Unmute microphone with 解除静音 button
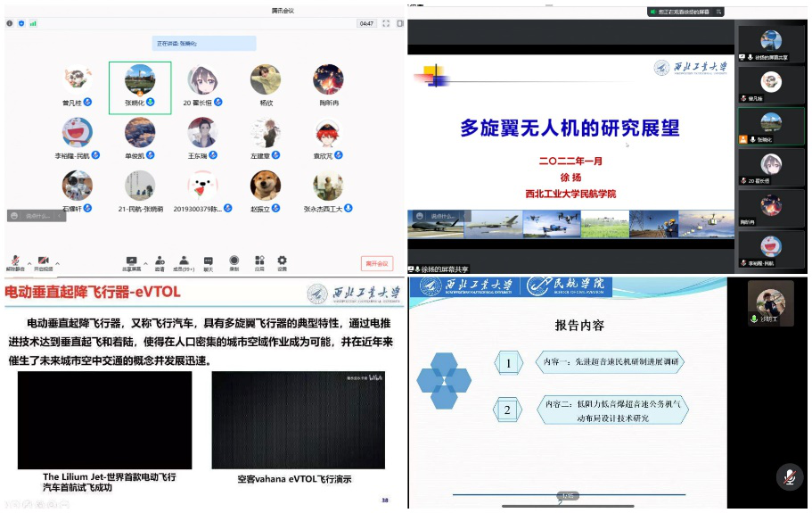The width and height of the screenshot is (812, 513). [15, 260]
